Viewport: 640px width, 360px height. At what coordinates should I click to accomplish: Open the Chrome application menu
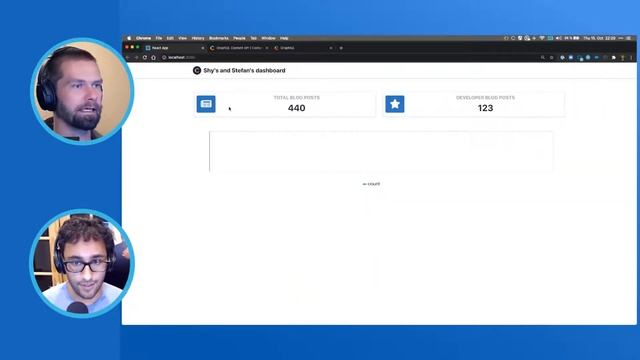tap(143, 38)
